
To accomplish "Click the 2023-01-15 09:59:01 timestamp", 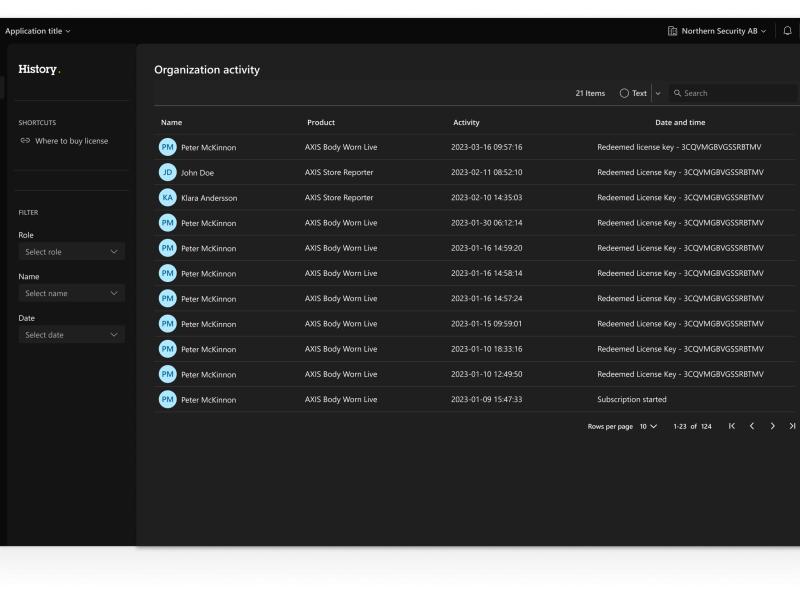I will click(487, 324).
